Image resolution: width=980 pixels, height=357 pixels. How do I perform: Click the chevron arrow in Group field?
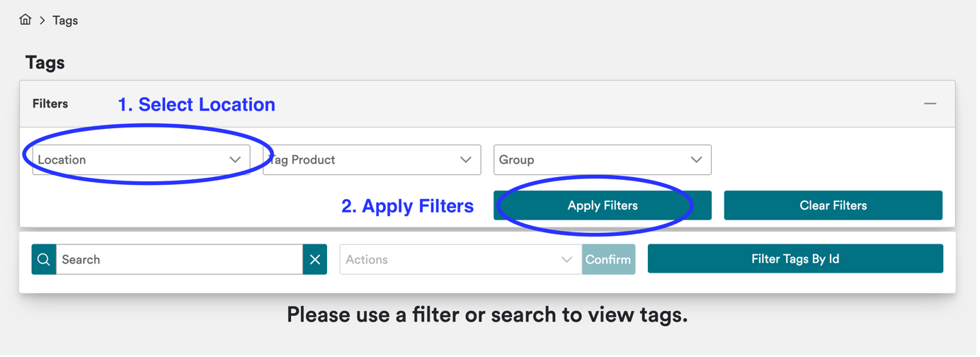(696, 160)
